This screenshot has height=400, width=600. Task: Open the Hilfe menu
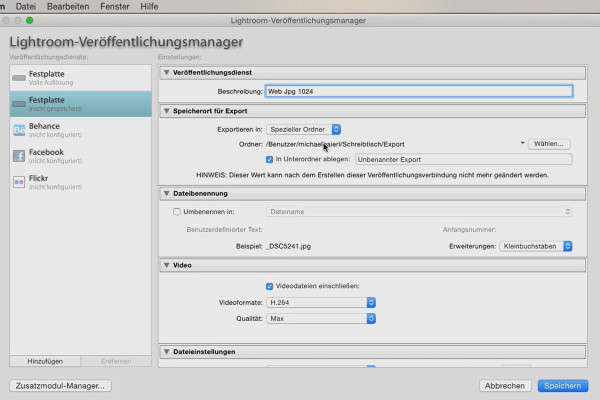point(149,7)
